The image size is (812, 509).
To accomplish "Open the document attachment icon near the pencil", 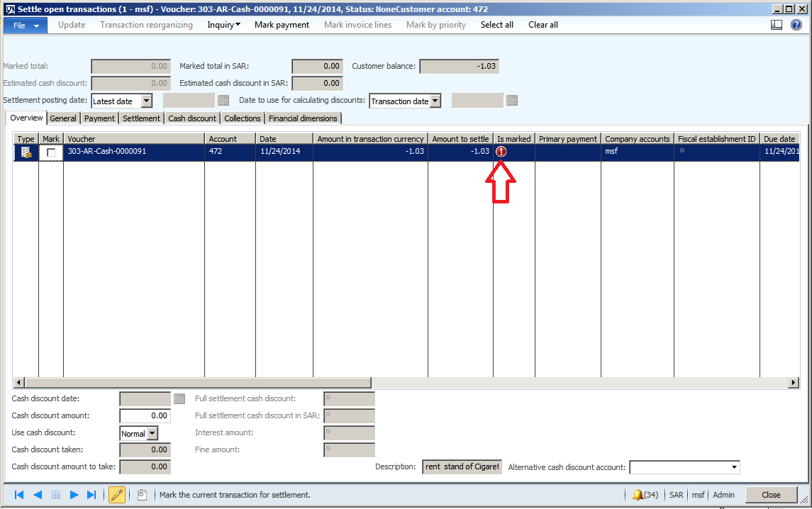I will pos(143,494).
